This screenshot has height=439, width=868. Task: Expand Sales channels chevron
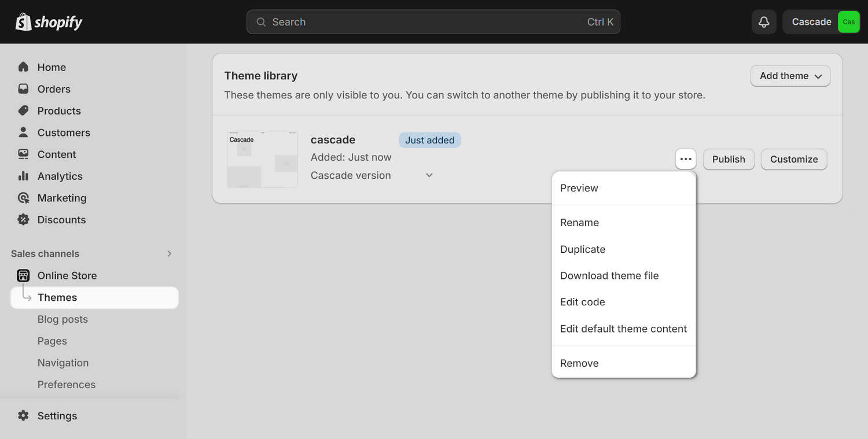(x=170, y=253)
